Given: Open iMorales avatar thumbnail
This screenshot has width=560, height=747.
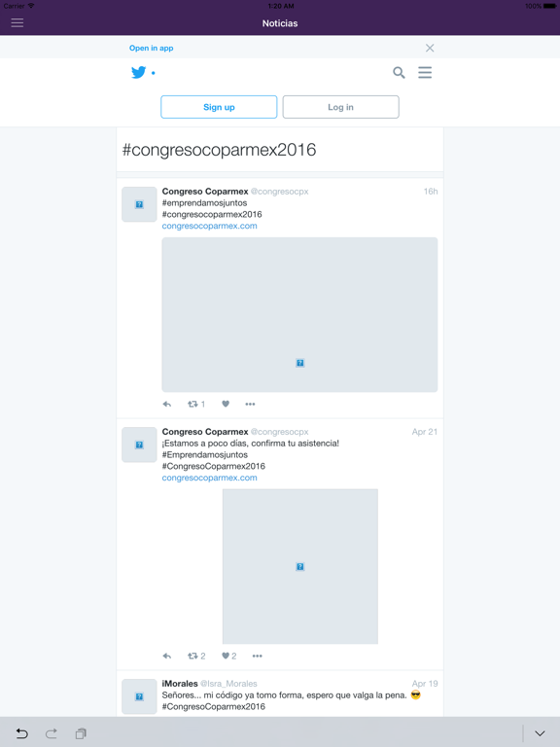Looking at the screenshot, I should 139,696.
